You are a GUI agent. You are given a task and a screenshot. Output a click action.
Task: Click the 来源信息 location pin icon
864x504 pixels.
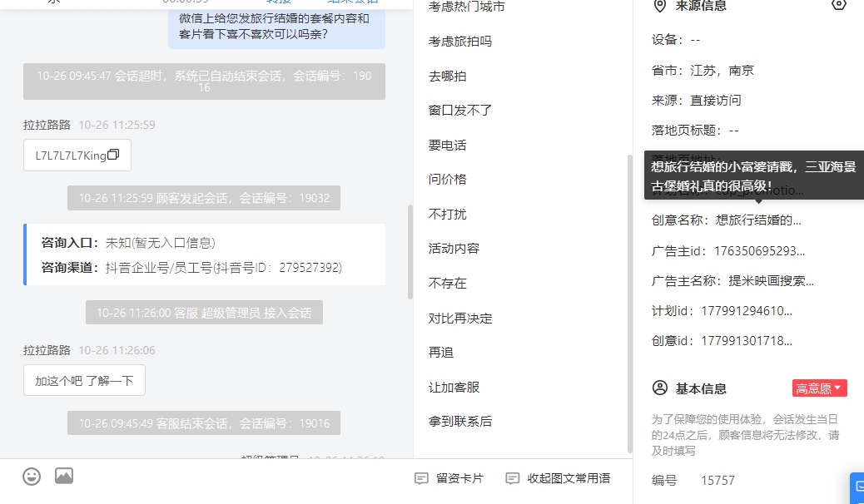[x=659, y=6]
